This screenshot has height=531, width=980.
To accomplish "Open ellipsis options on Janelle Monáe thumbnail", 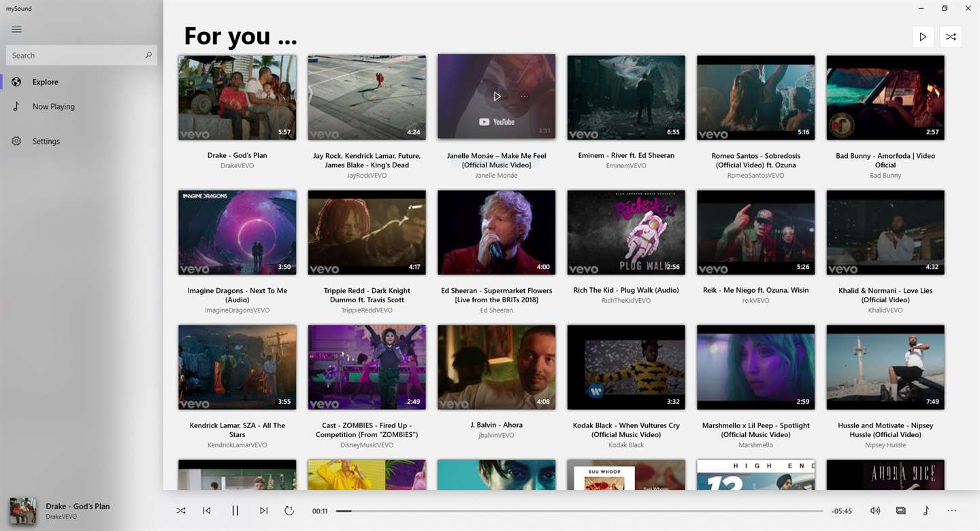I will 524,97.
